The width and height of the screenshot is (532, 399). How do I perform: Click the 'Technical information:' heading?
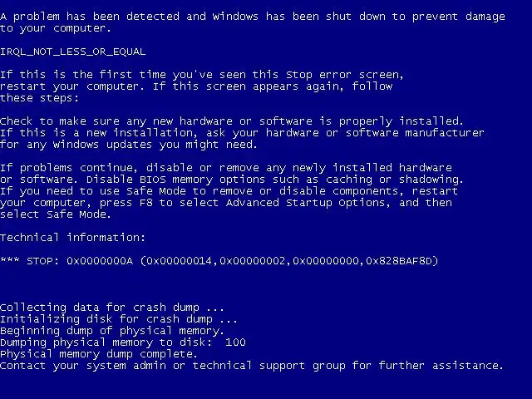[72, 238]
